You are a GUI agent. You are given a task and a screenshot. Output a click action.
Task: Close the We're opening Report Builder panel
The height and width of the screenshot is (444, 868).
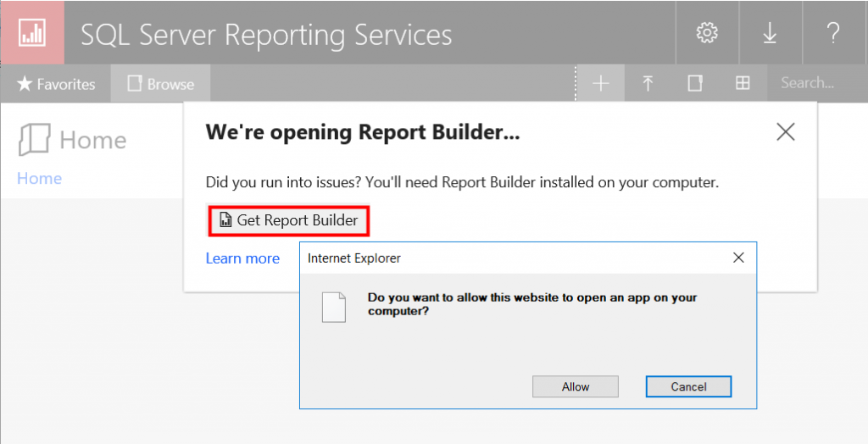(786, 132)
